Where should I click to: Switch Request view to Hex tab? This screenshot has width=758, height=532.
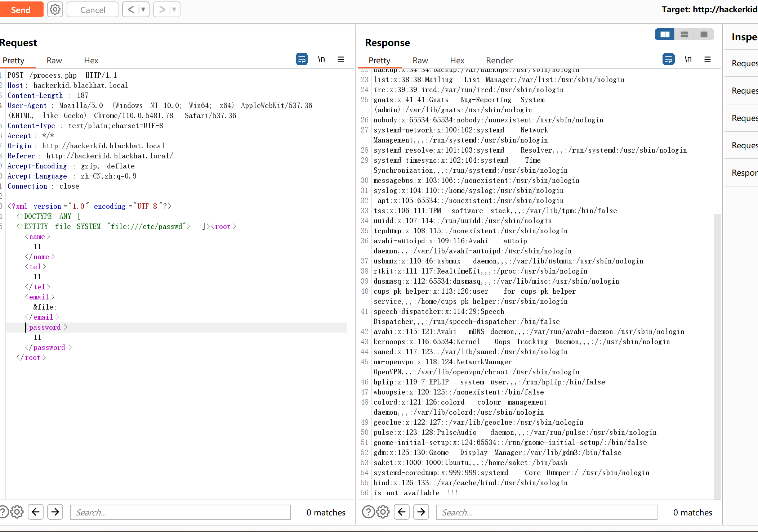click(91, 60)
